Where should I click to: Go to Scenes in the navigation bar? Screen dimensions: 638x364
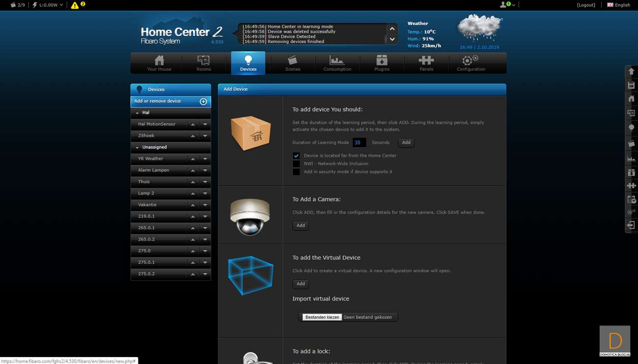coord(292,61)
